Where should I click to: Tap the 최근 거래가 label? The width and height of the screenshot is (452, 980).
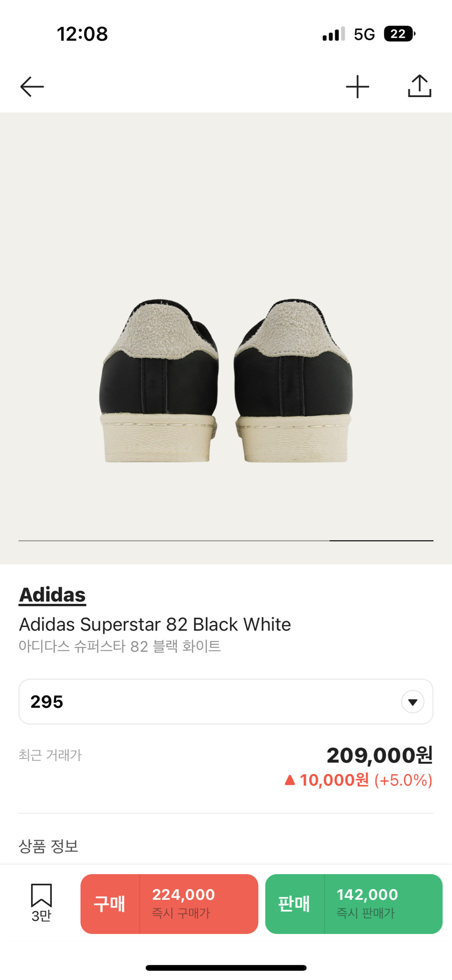pos(50,755)
